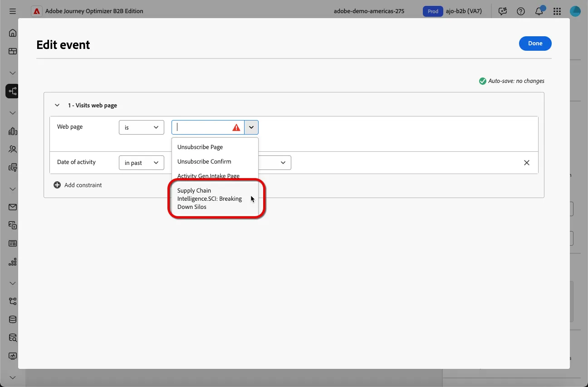Click the Add constraint link
Screen dimensions: 588x387
tap(83, 185)
